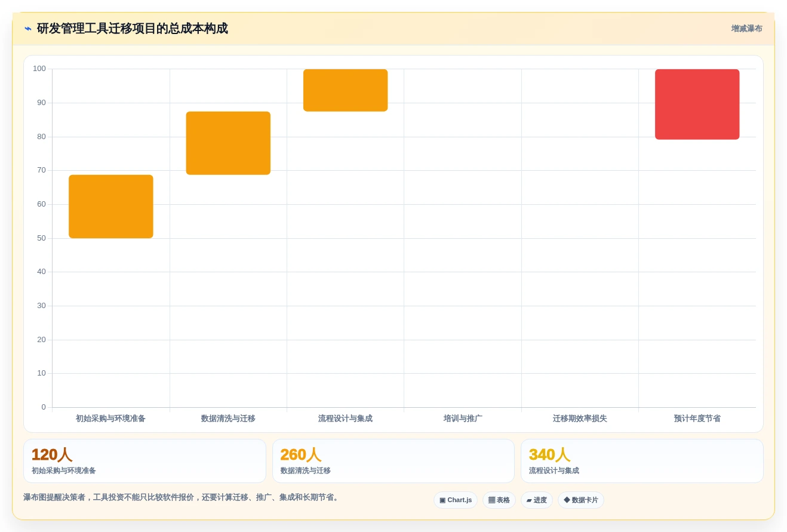787x532 pixels.
Task: Select the 数据卡片 tag chip
Action: pos(581,500)
